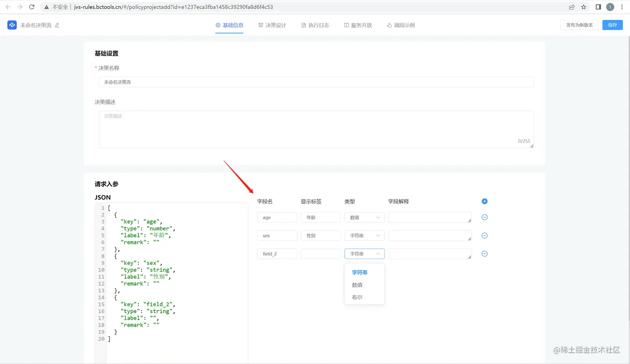The height and width of the screenshot is (364, 630).
Task: Click JSON line "label": "性别"
Action: tap(146, 277)
